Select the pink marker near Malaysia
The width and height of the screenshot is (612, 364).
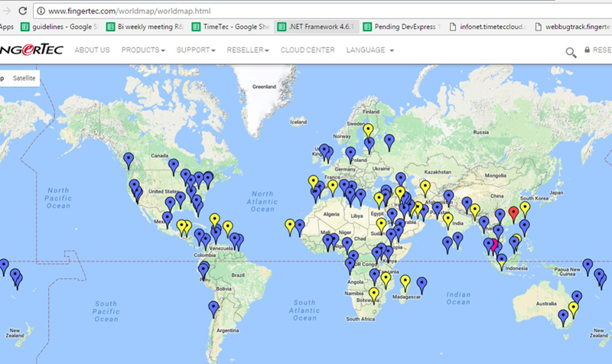pyautogui.click(x=494, y=245)
